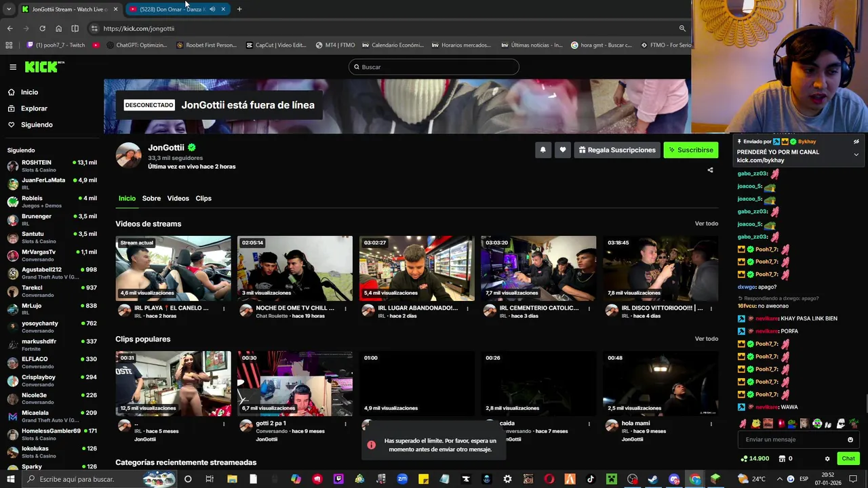Open Brunenger channel in following list

coord(52,220)
